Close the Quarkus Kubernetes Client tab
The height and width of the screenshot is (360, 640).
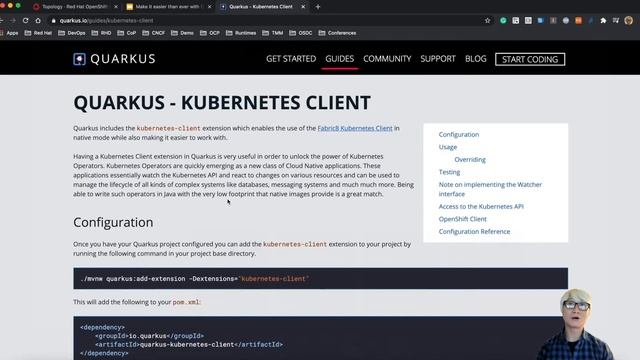[303, 7]
